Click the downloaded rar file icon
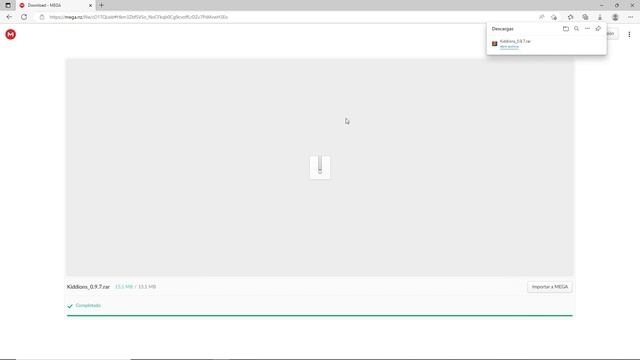 [x=494, y=44]
